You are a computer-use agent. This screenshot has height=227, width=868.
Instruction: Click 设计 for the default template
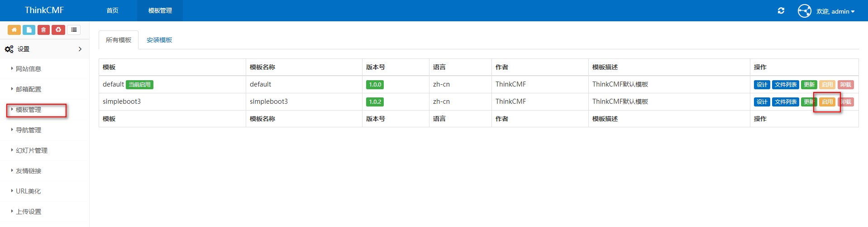coord(762,85)
